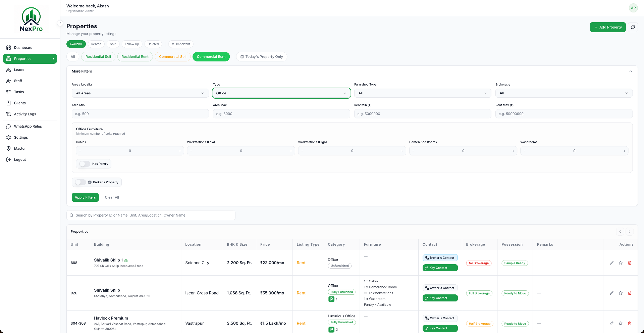Open the Area / Locality dropdown

click(x=140, y=93)
